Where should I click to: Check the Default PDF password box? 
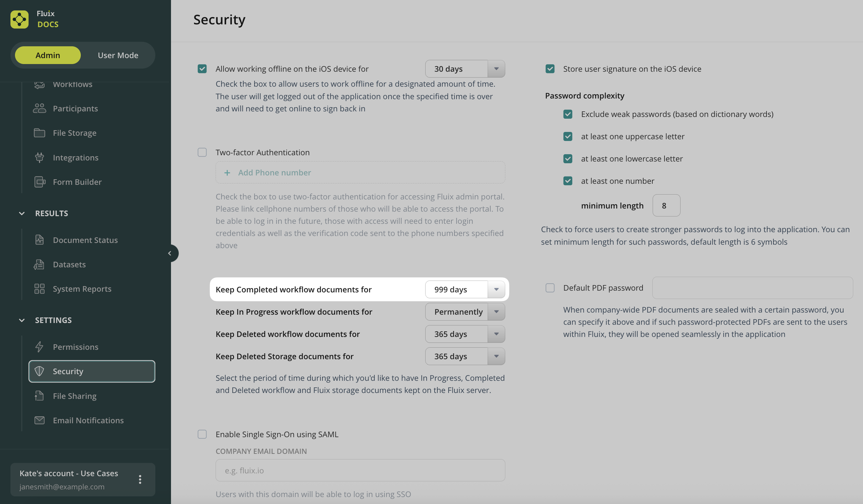550,288
